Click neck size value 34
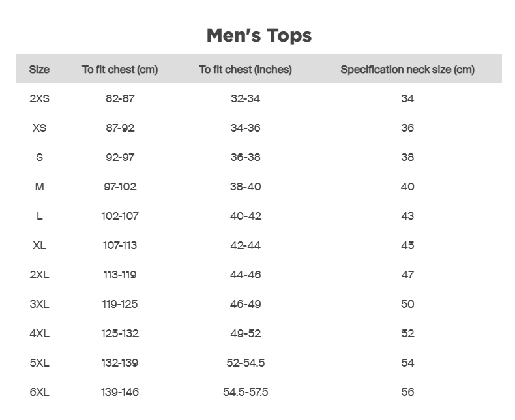Image resolution: width=515 pixels, height=420 pixels. [407, 98]
